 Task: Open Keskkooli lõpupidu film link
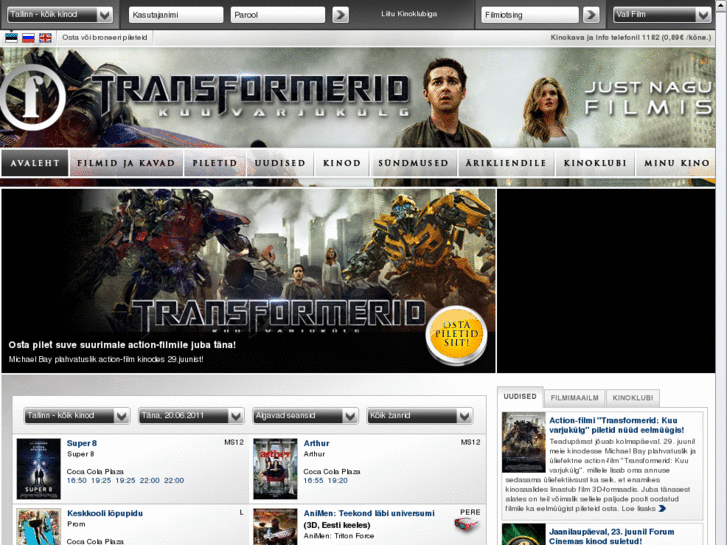[x=105, y=513]
